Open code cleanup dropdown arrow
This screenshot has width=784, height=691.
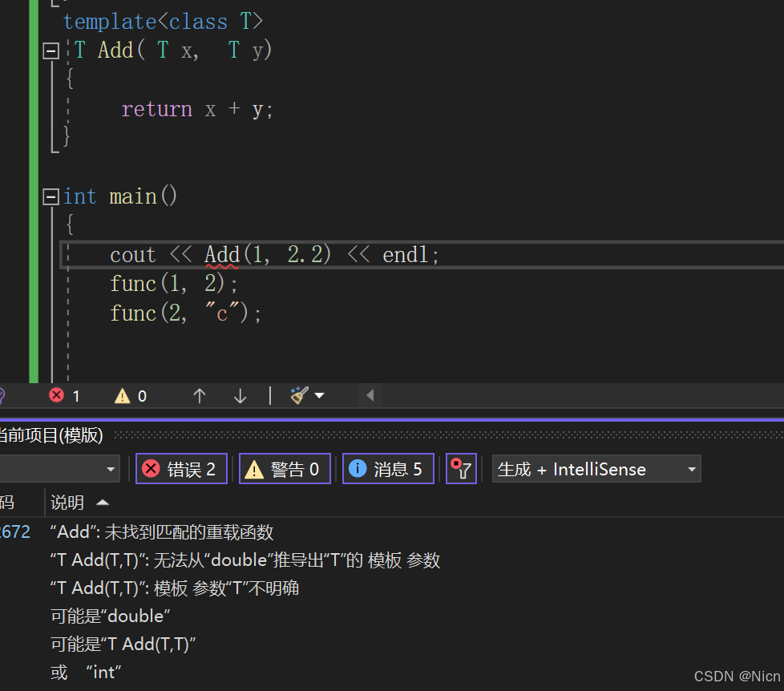(x=320, y=396)
